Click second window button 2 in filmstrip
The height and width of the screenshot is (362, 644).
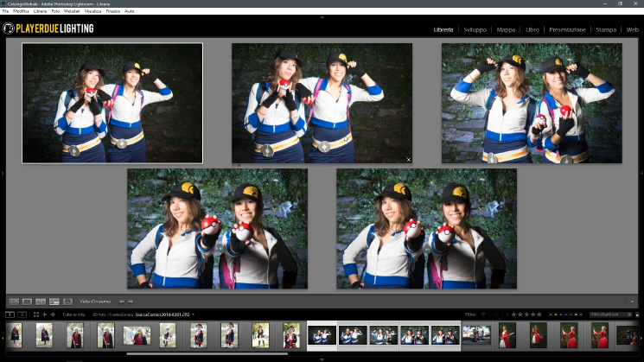tap(22, 314)
